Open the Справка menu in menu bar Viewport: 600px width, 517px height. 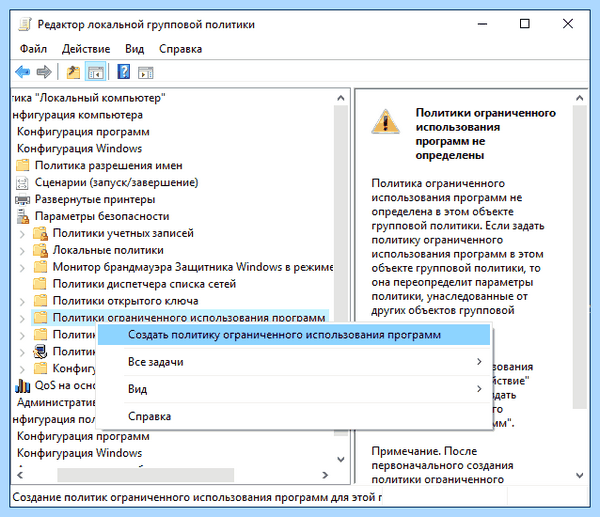(x=180, y=49)
